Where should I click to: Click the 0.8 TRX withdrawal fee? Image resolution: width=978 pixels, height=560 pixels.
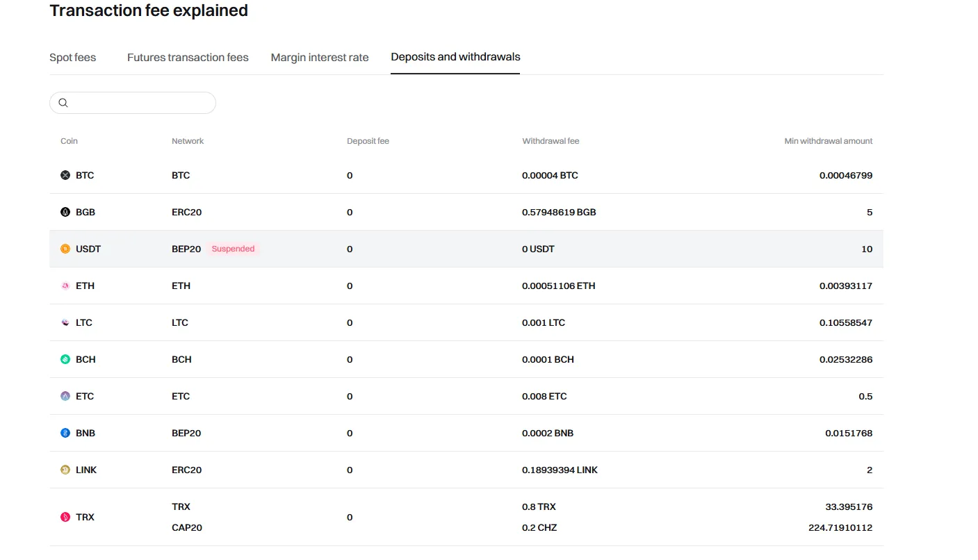pos(539,507)
